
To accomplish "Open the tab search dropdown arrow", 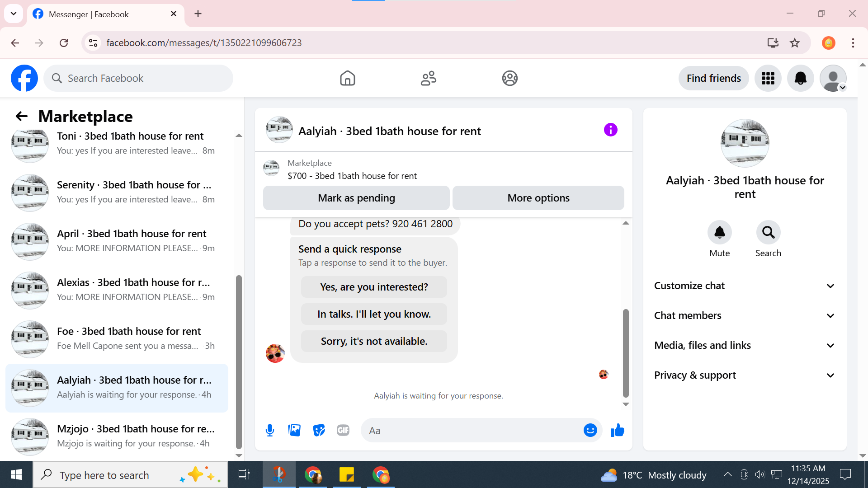I will pyautogui.click(x=14, y=14).
